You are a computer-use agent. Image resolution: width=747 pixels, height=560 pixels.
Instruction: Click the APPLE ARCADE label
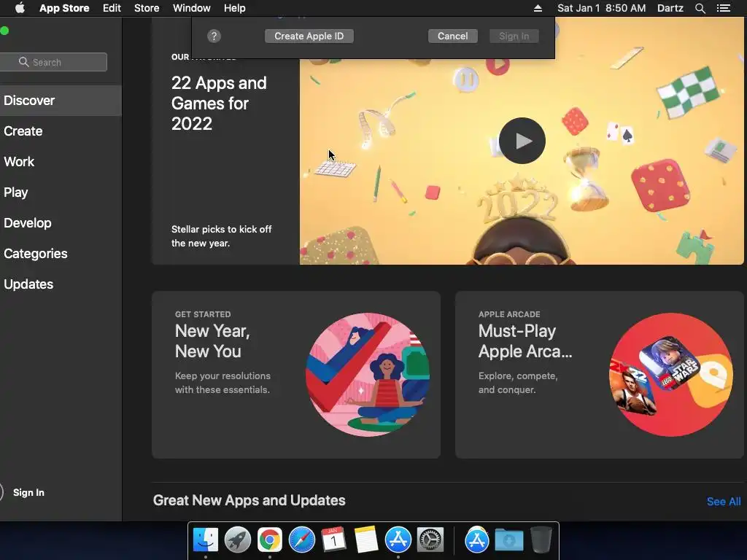509,314
